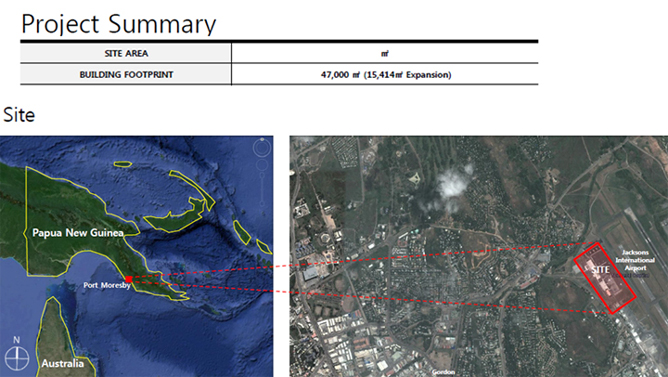The width and height of the screenshot is (668, 377).
Task: Click the Project Summary heading
Action: (x=118, y=24)
